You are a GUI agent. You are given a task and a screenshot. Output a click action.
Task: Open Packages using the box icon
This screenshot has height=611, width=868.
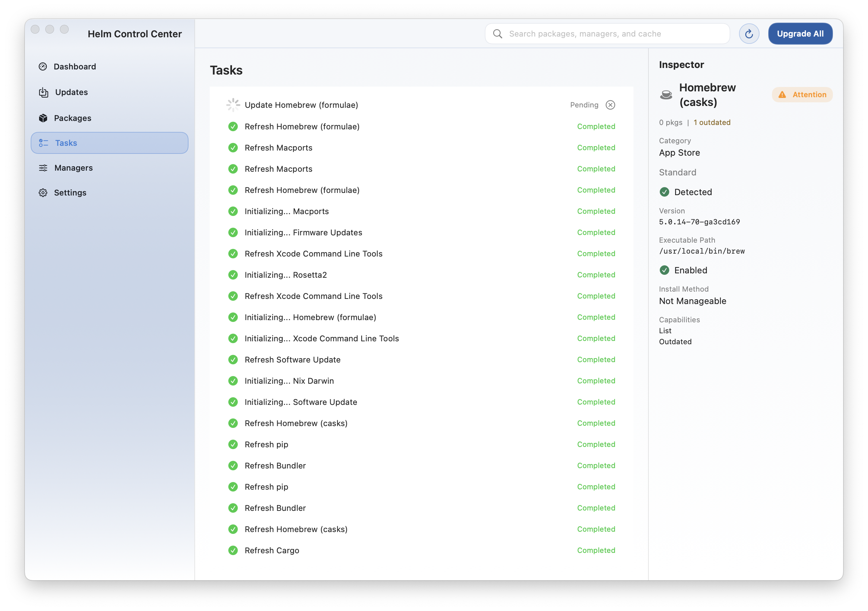[x=43, y=118]
